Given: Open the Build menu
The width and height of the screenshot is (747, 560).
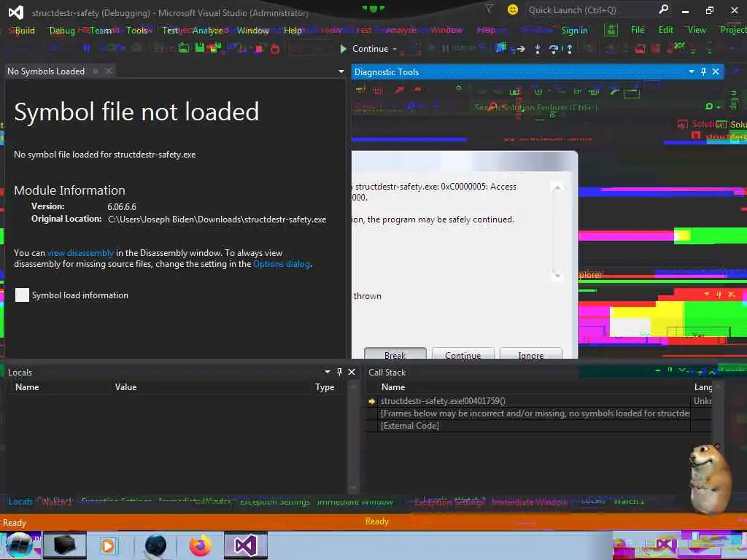Looking at the screenshot, I should pyautogui.click(x=25, y=31).
